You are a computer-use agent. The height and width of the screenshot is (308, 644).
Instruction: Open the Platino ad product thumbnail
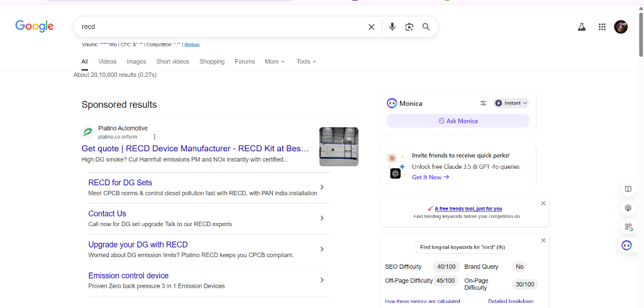coord(339,146)
